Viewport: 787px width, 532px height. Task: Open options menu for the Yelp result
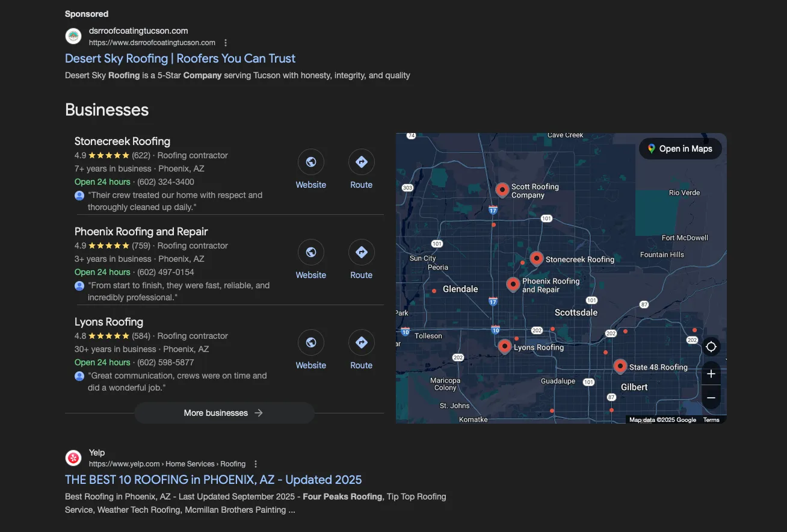(x=256, y=464)
